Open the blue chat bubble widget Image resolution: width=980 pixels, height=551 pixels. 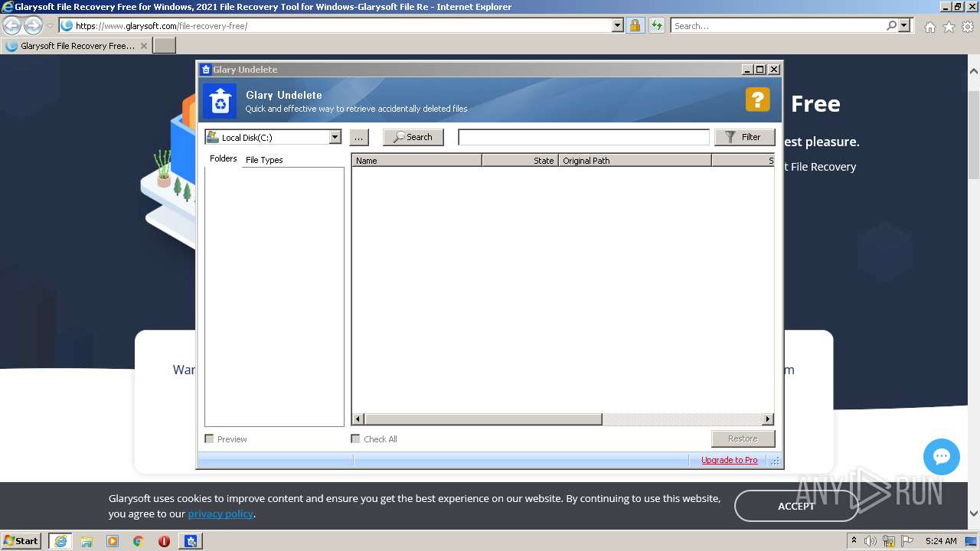pyautogui.click(x=942, y=457)
